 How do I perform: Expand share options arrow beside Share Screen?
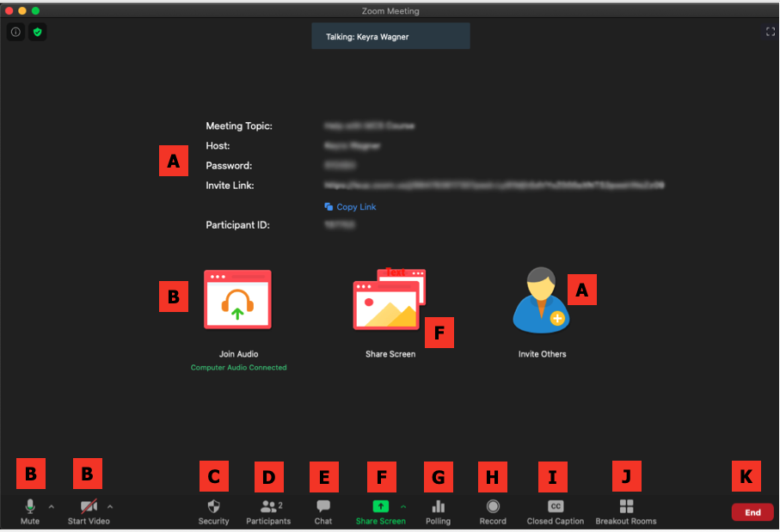click(403, 506)
